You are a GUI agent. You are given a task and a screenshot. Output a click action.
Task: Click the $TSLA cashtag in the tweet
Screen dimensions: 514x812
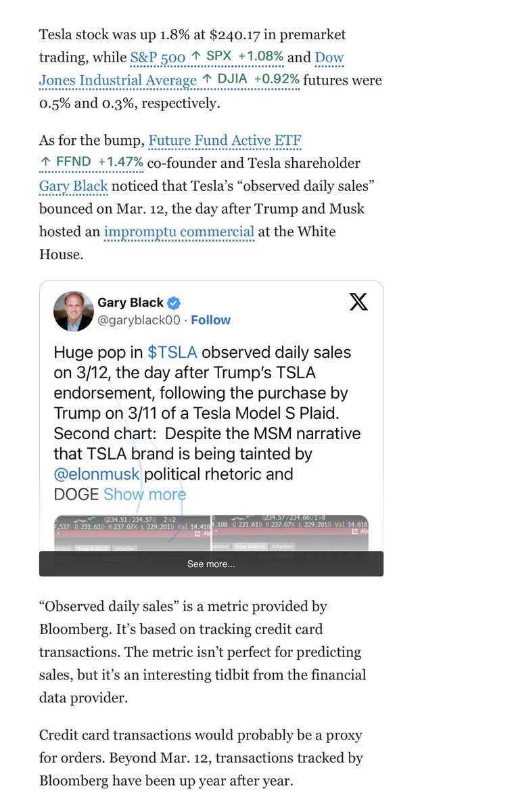(172, 352)
